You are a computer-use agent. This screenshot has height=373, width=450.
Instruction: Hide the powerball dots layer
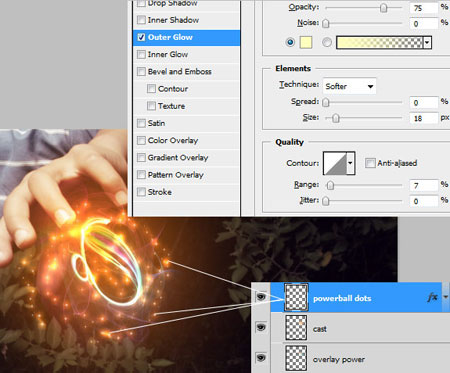click(x=261, y=296)
